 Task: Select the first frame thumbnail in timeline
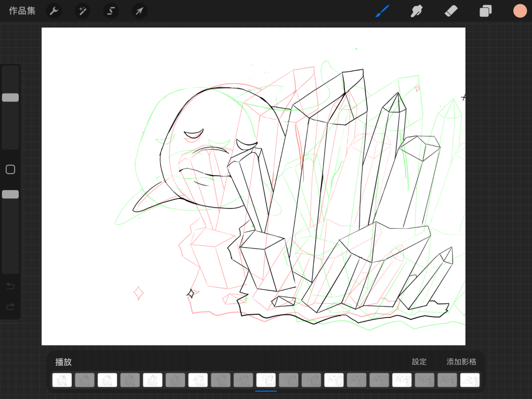pyautogui.click(x=62, y=380)
